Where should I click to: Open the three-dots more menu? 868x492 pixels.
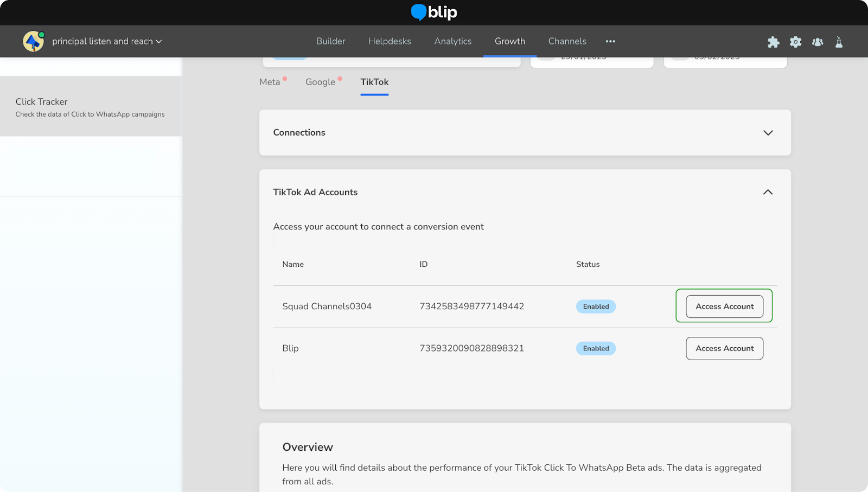610,41
